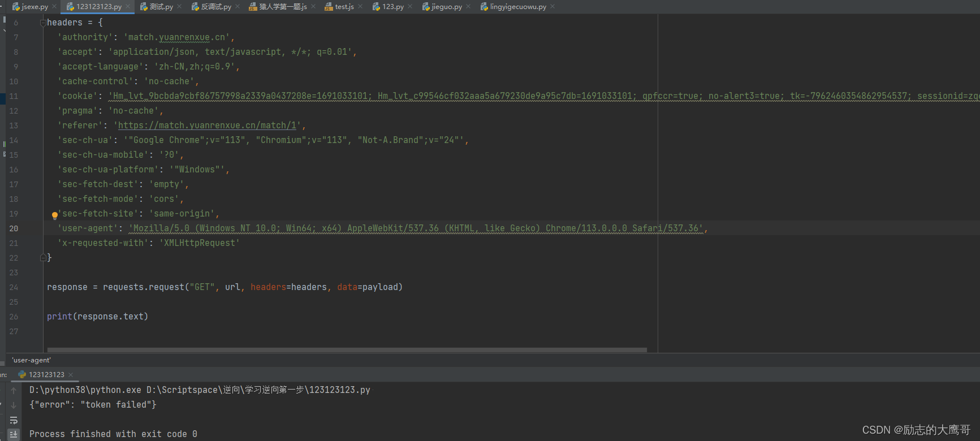Close the 123123123 run tab
980x441 pixels.
(71, 375)
